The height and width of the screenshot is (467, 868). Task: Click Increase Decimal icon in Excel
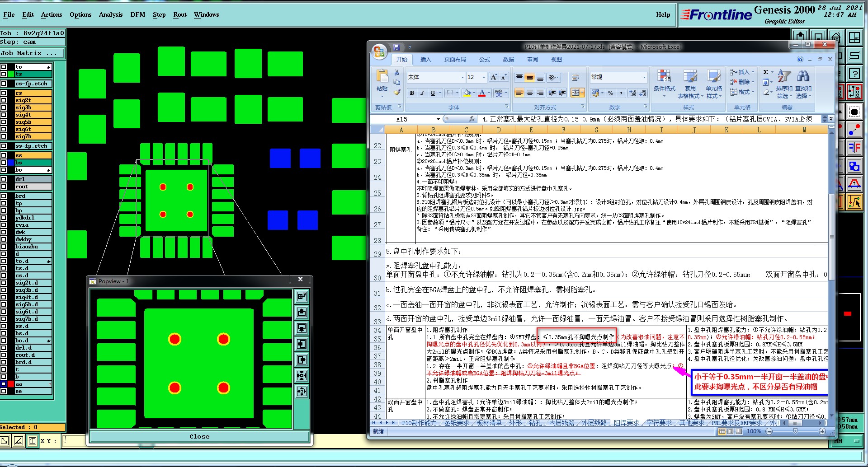[633, 93]
